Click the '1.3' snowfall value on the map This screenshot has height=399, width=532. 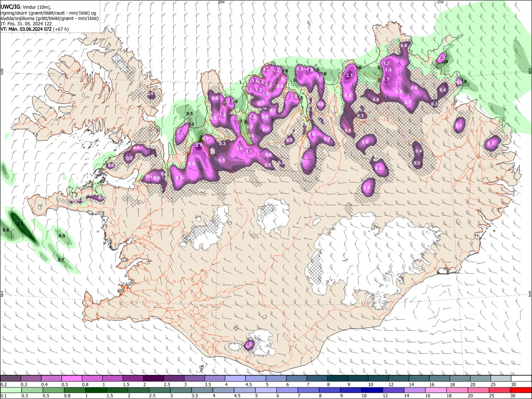tap(259, 90)
